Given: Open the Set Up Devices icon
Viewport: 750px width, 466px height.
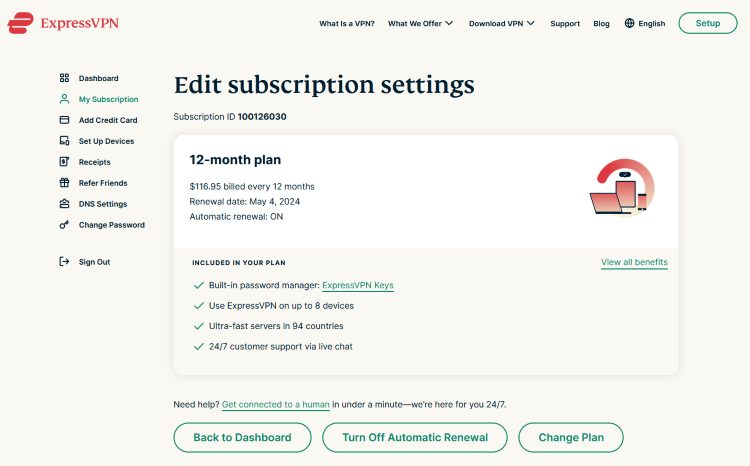Looking at the screenshot, I should [x=64, y=141].
